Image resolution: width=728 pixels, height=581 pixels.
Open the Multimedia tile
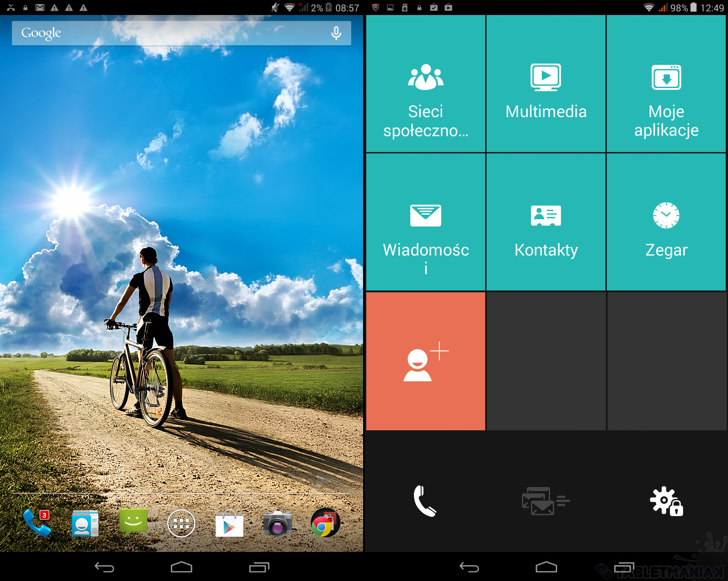click(546, 84)
